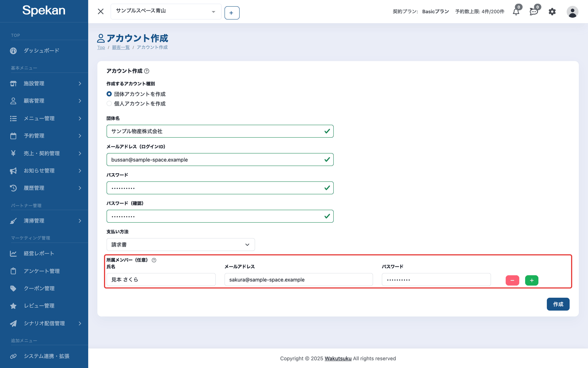The width and height of the screenshot is (588, 368).
Task: Open 経営レポート in sidebar
Action: coord(44,254)
